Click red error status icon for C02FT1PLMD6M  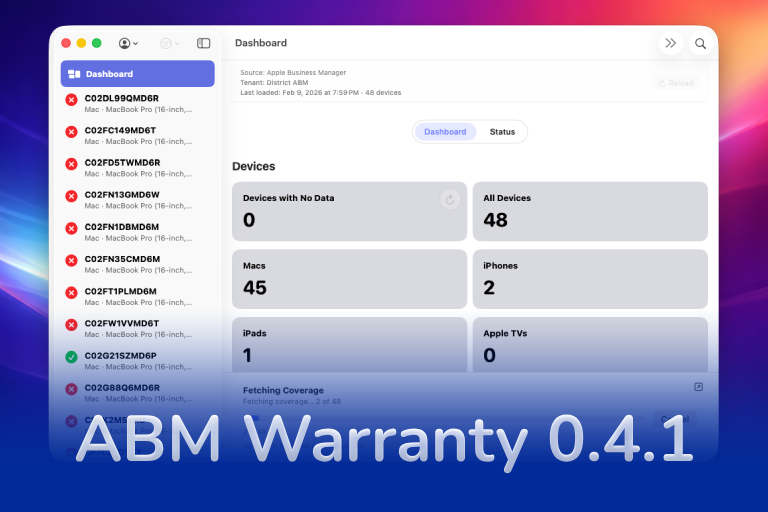(x=72, y=293)
